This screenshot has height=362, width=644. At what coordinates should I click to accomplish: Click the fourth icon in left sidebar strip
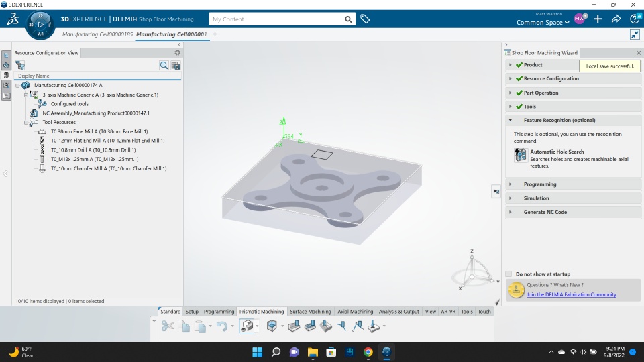[6, 85]
